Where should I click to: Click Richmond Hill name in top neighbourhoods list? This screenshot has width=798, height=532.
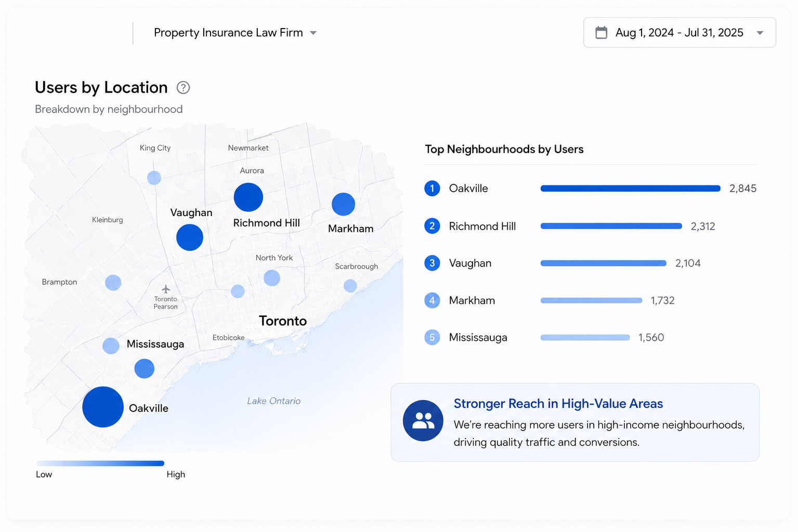coord(482,226)
